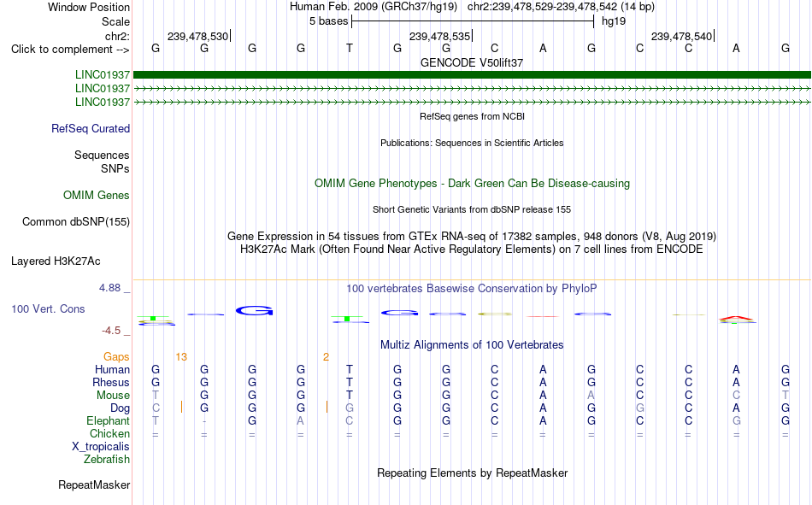Screen dimensions: 812x505
Task: Open '100 vertebrates Basewise Conservation by PhyloP'
Action: coord(472,289)
